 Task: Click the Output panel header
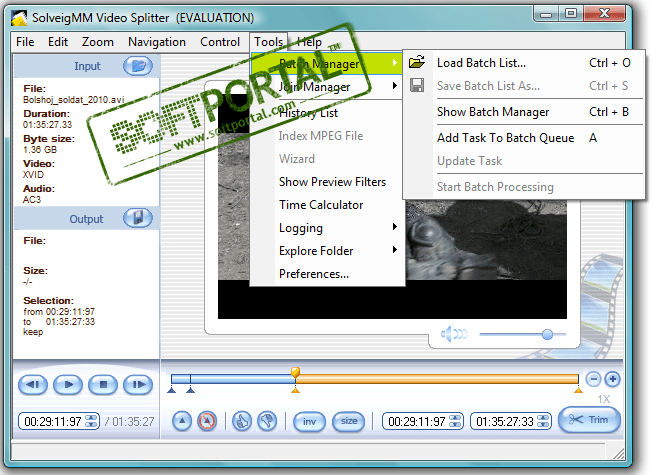pos(87,219)
